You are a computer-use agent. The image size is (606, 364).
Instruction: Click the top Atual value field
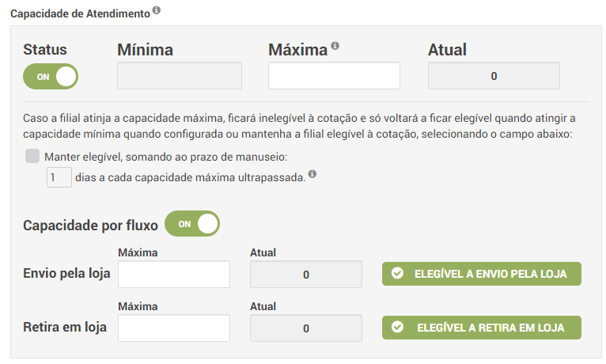(494, 76)
